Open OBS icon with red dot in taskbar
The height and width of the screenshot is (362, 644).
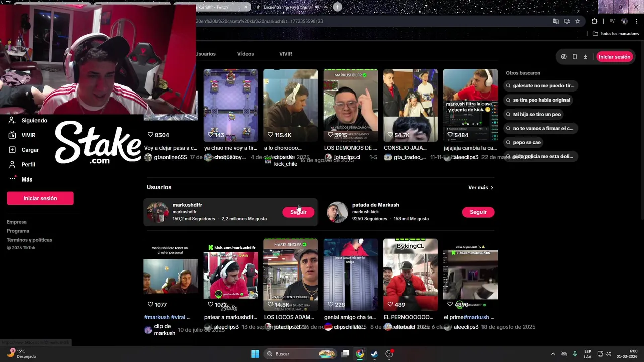389,354
